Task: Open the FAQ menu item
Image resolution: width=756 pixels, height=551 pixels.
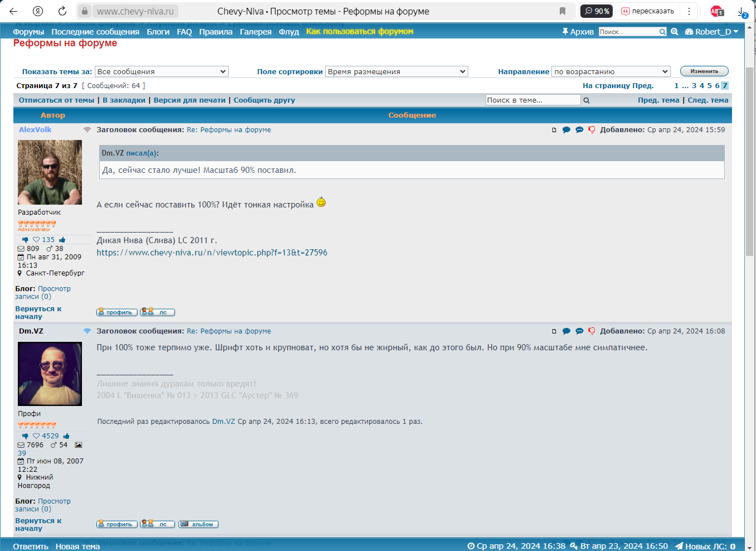Action: (x=184, y=32)
